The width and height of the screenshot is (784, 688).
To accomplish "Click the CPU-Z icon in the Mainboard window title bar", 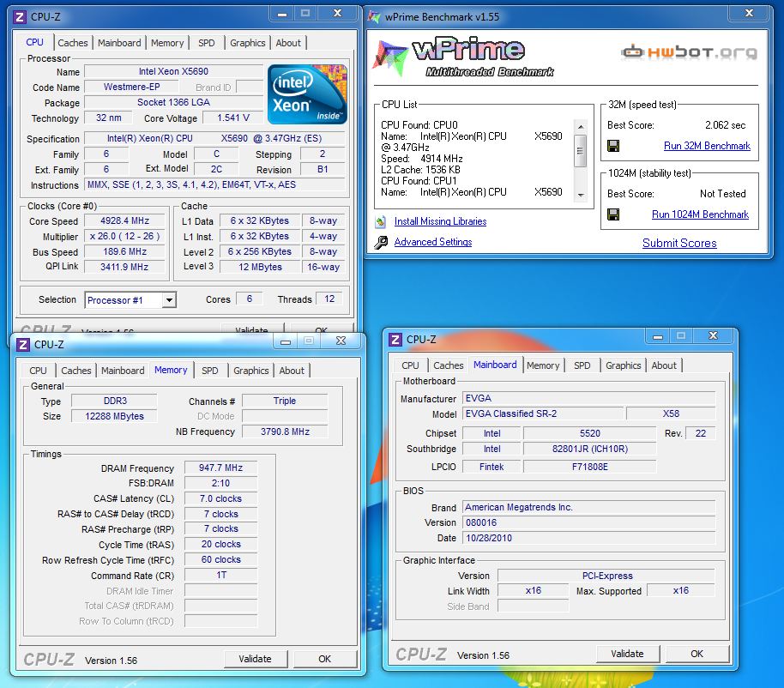I will coord(395,340).
